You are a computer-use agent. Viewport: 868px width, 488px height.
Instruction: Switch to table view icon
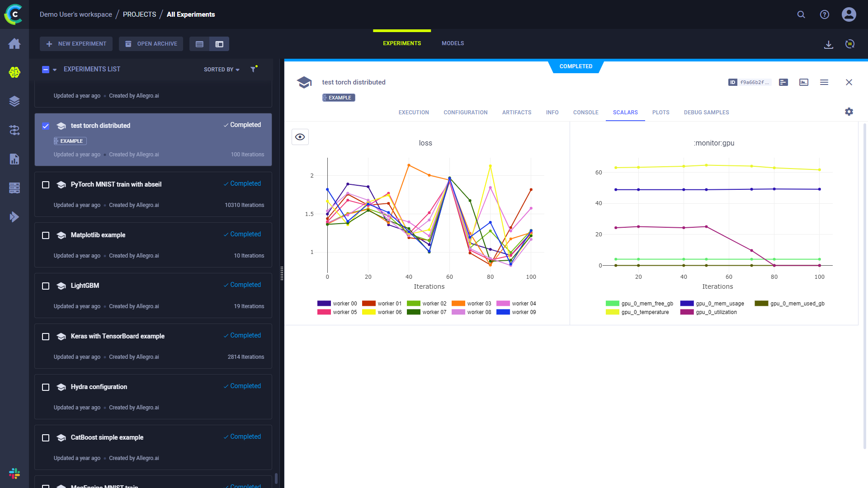[199, 44]
